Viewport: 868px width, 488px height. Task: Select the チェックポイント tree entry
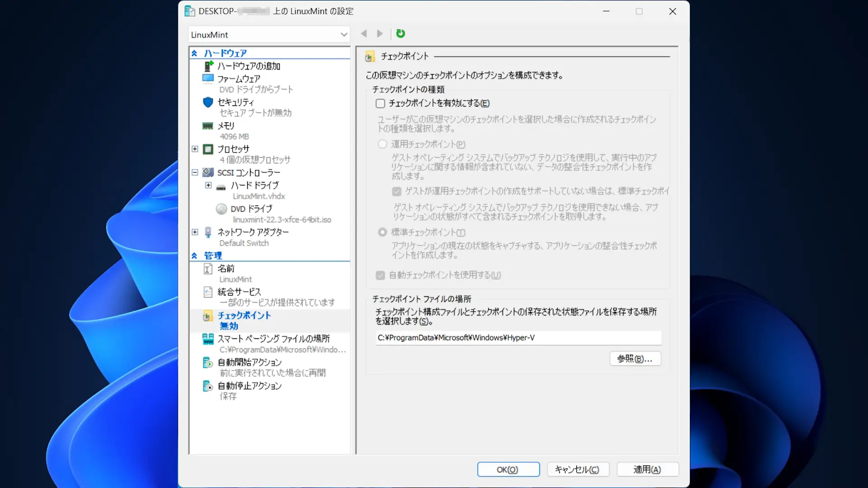pyautogui.click(x=244, y=315)
